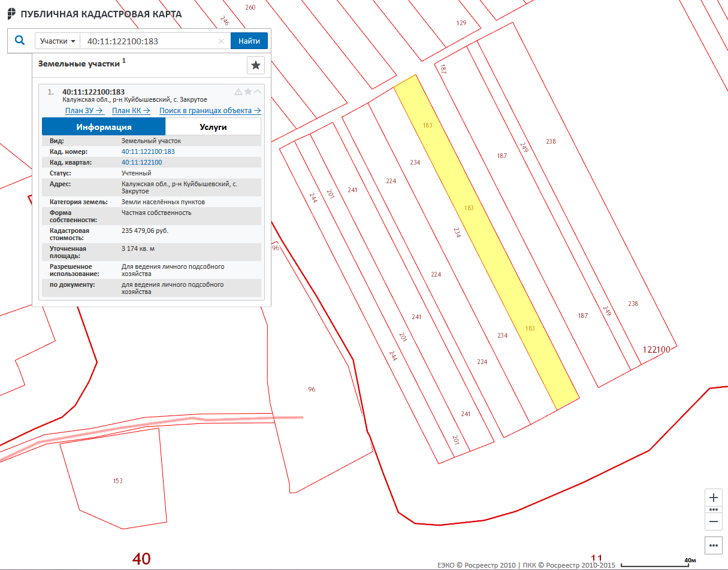The width and height of the screenshot is (728, 570).
Task: Zoom out the map with minus button
Action: click(713, 522)
